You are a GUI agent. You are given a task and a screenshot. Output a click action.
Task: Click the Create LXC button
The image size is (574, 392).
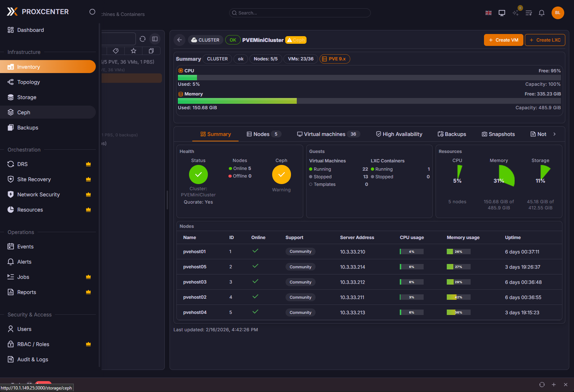tap(545, 40)
